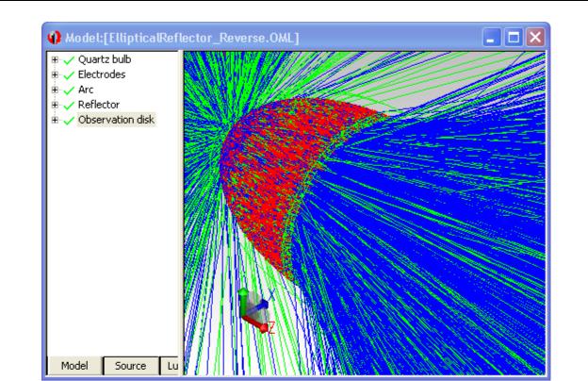Minimize the Model window

[x=491, y=38]
